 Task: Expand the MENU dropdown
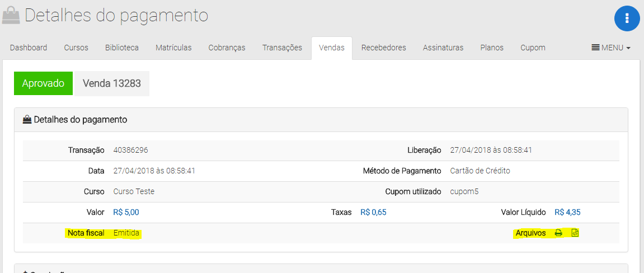point(611,48)
